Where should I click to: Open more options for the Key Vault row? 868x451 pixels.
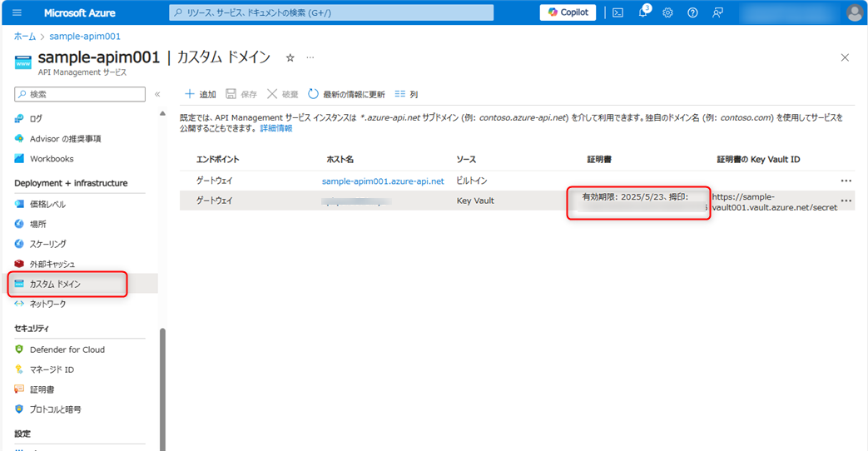click(x=846, y=201)
